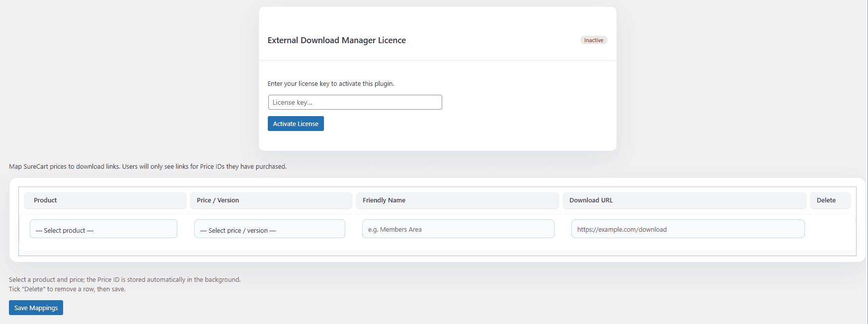Open the Select price / version dropdown

click(x=270, y=229)
